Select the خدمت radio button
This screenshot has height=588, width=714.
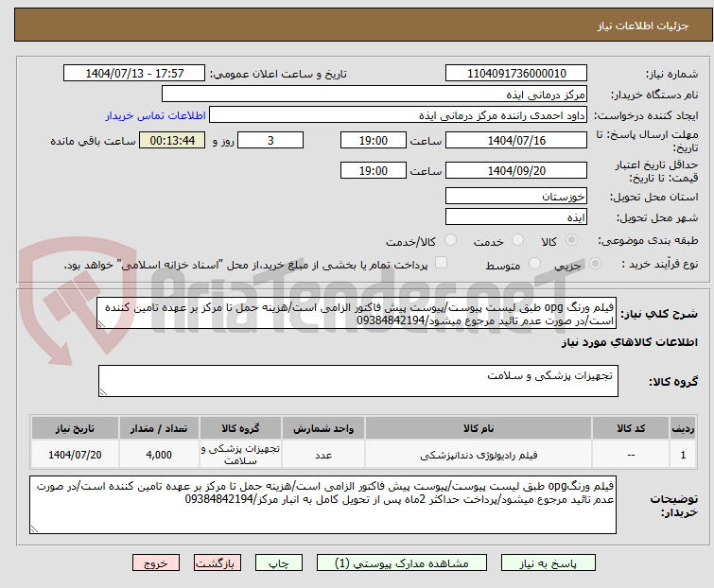[517, 240]
